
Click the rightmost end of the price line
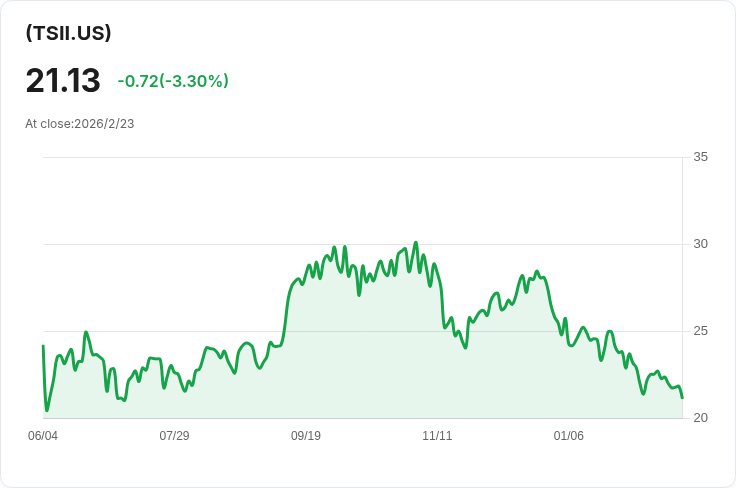coord(682,397)
